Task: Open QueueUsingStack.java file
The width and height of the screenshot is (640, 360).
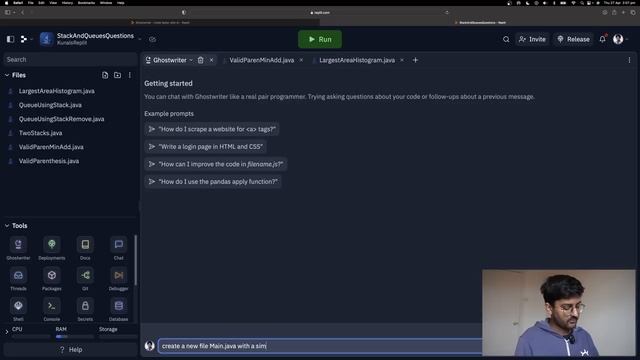Action: (50, 105)
